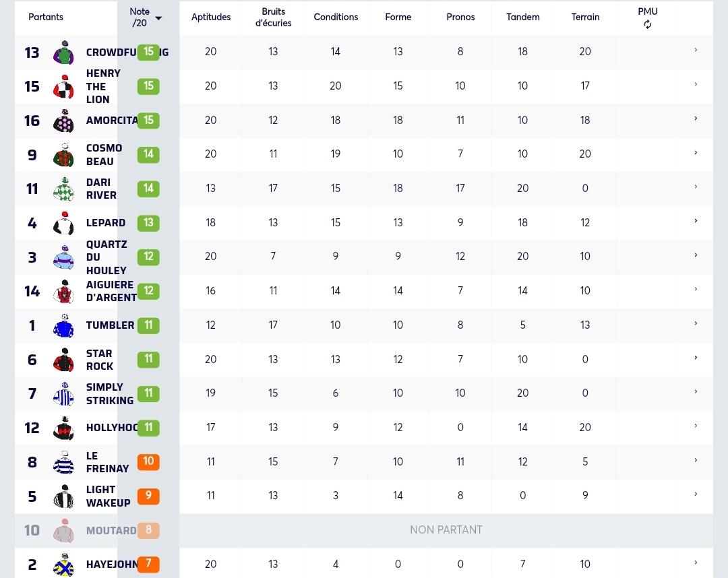Click Hayejohn's yellow cross silk icon
Image resolution: width=728 pixels, height=578 pixels.
(63, 565)
